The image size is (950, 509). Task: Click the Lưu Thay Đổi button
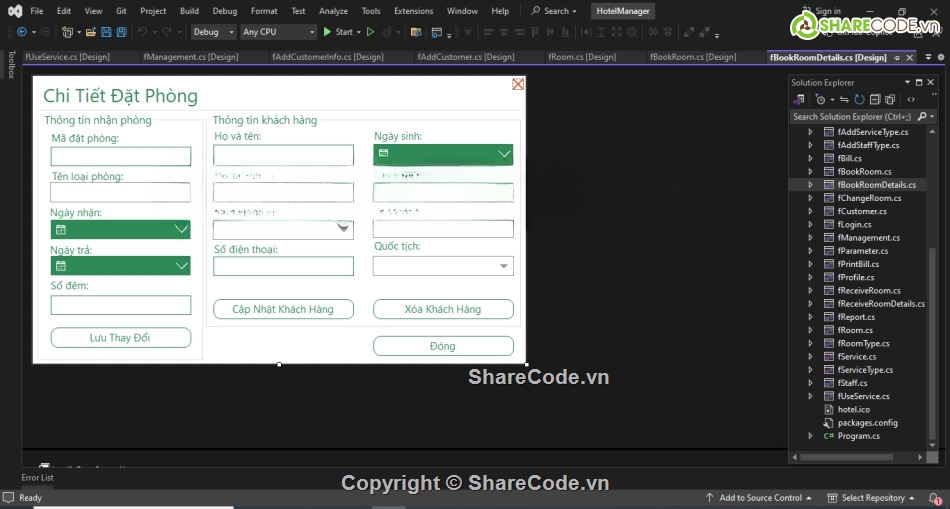[121, 338]
